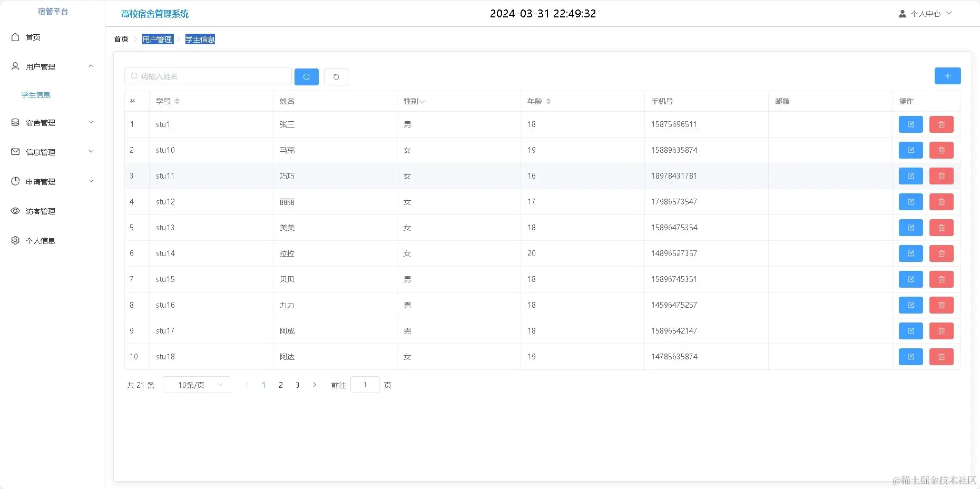Delete the stu12 丽丽 row
Image resolution: width=980 pixels, height=489 pixels.
pos(942,202)
